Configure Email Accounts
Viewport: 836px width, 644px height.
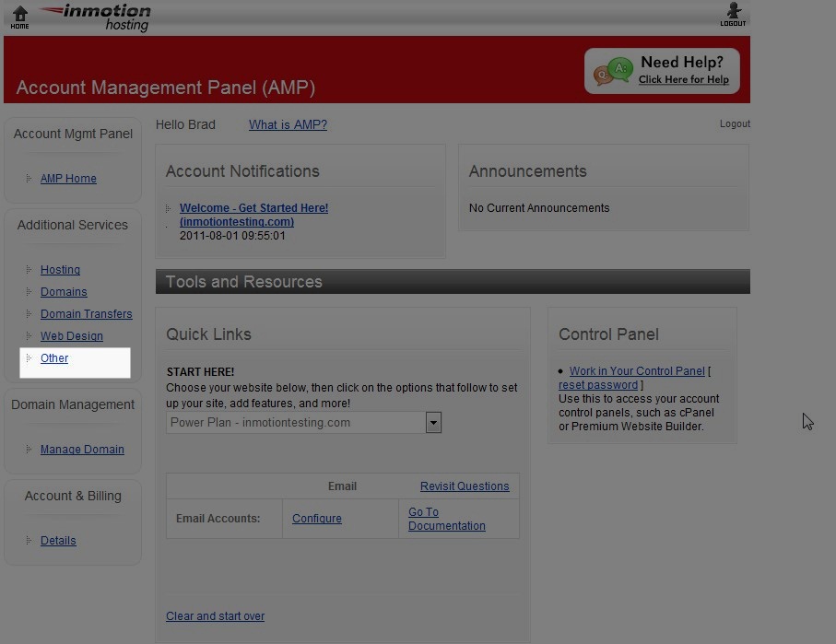pos(317,518)
